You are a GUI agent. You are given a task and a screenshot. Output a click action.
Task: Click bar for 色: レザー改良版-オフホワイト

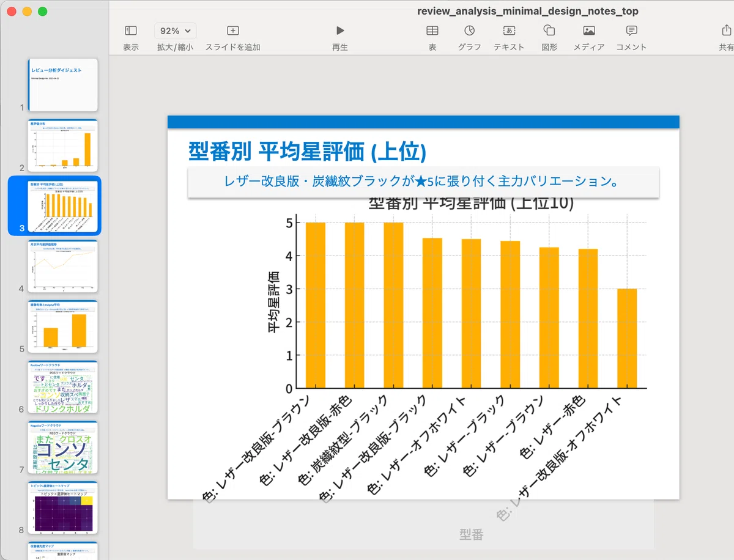point(627,338)
